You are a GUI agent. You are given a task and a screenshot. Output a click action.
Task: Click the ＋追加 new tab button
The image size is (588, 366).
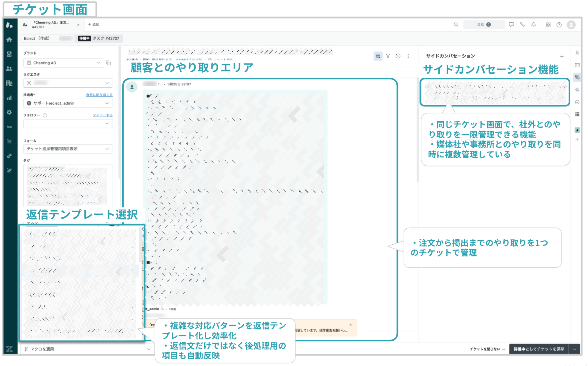(94, 24)
